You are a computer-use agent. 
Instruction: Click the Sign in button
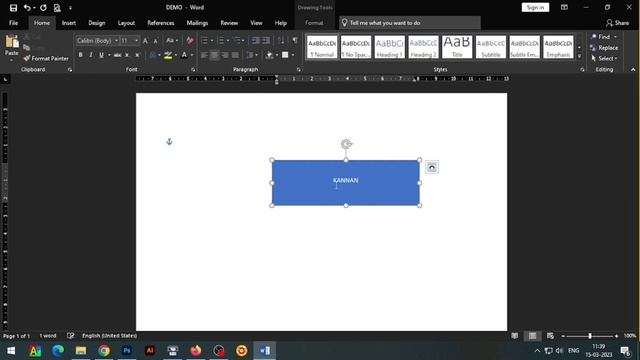535,7
